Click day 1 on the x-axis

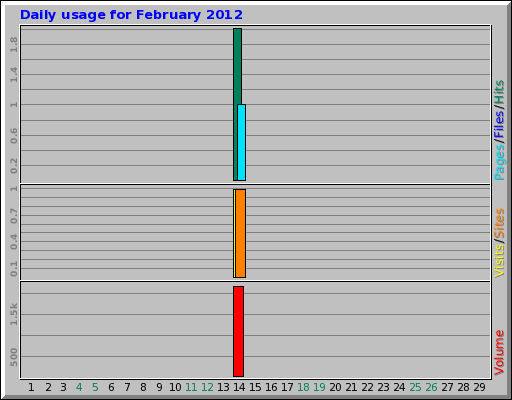(x=31, y=387)
